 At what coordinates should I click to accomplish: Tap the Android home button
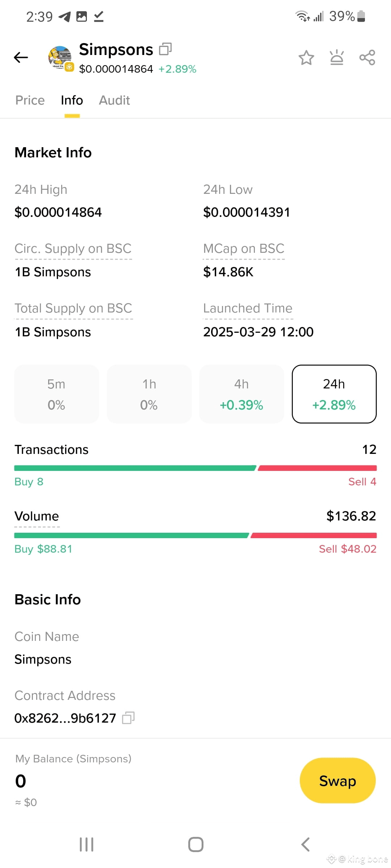[195, 844]
